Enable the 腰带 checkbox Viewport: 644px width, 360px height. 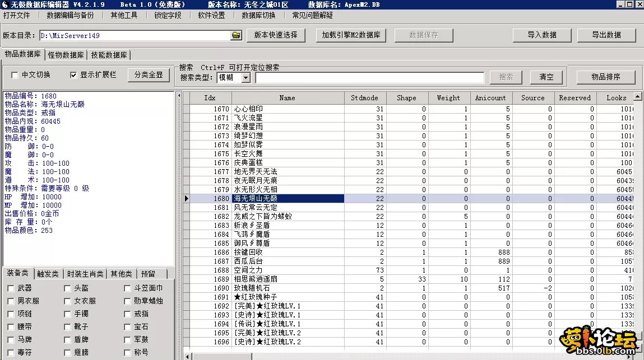coord(11,327)
